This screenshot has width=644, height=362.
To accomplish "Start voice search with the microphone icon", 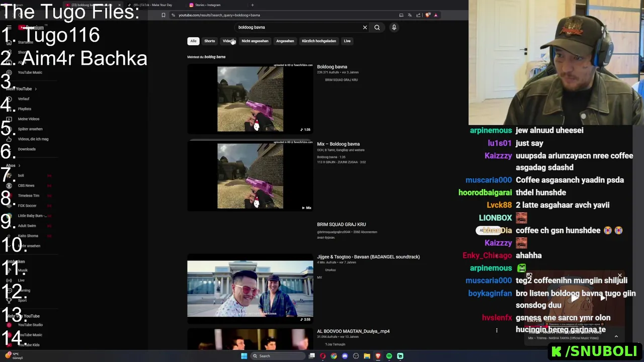I will (x=394, y=27).
